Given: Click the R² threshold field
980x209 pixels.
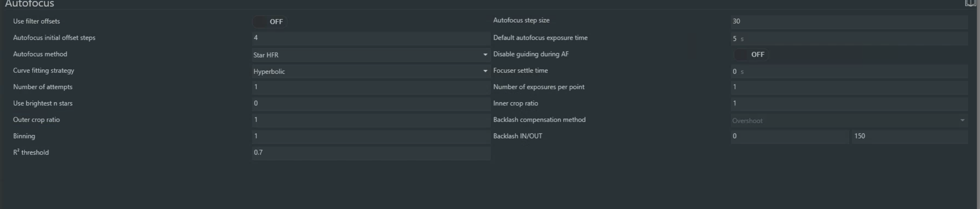Looking at the screenshot, I should pyautogui.click(x=370, y=153).
